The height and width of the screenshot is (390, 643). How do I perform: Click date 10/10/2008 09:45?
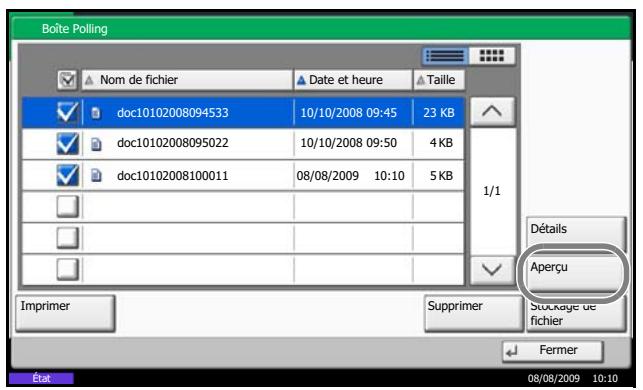[x=349, y=113]
